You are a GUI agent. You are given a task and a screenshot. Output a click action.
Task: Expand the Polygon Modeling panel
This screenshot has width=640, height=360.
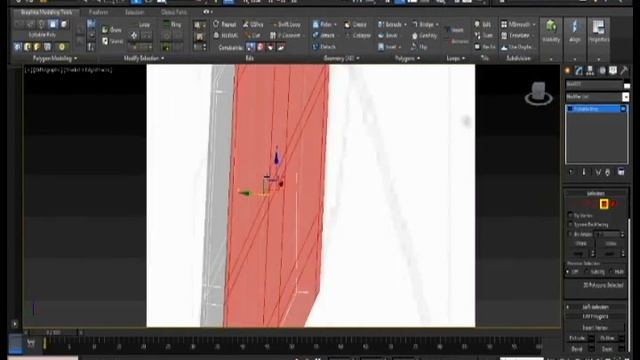[55, 58]
